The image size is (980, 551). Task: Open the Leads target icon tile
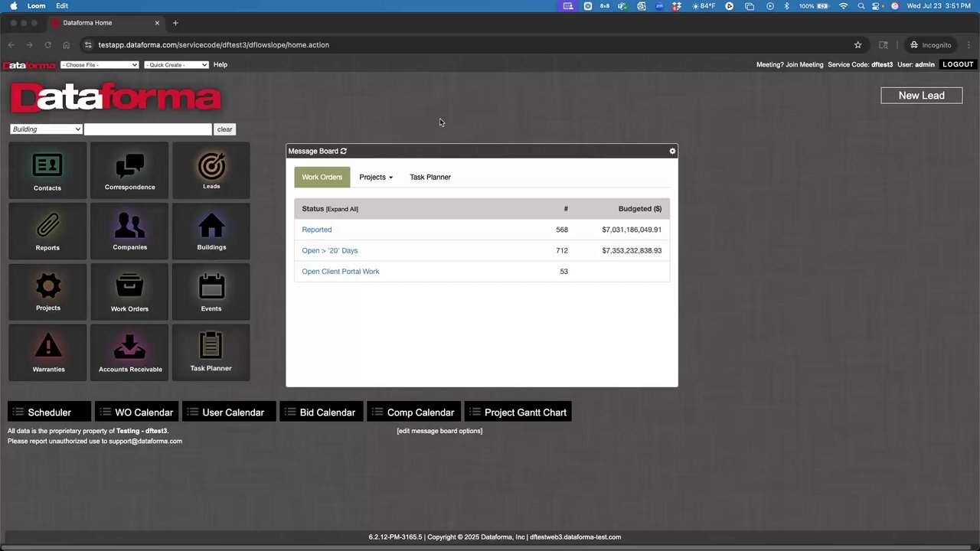pos(211,170)
